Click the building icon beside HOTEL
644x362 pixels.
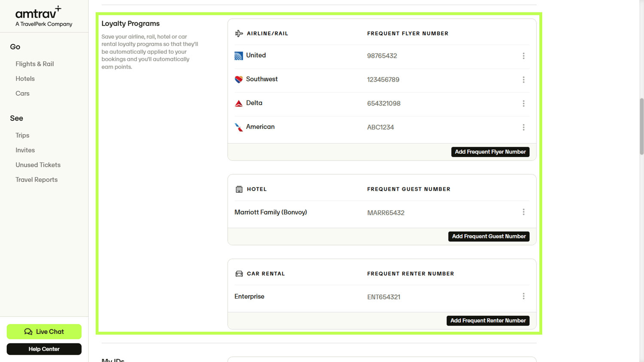[x=239, y=189]
